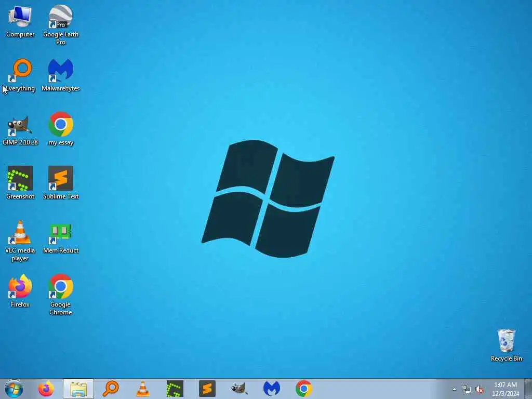Open the network status tray icon
This screenshot has height=399, width=532.
point(467,390)
